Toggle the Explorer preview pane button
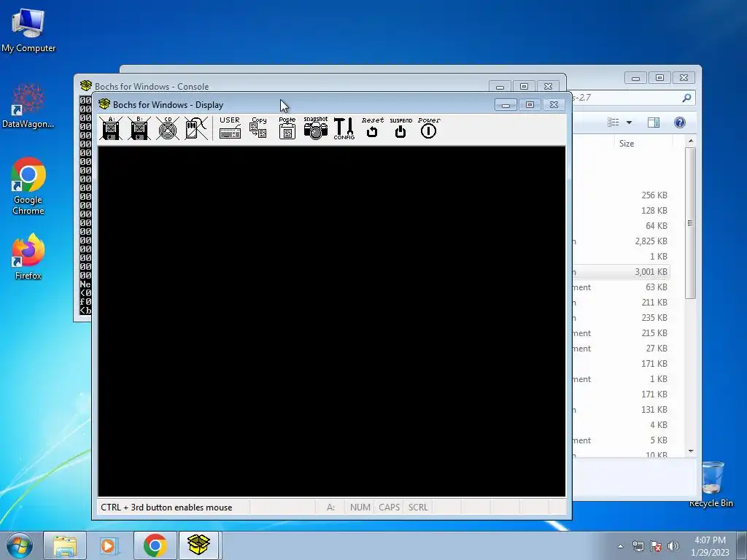 (x=654, y=122)
